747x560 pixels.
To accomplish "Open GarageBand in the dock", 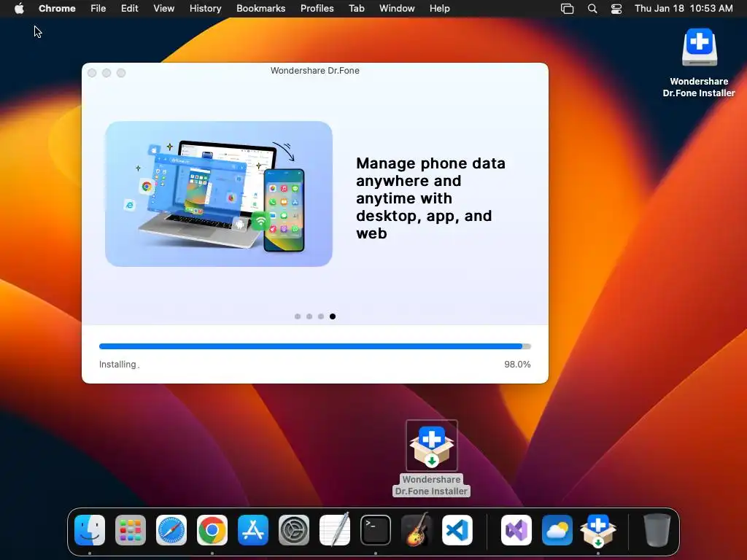I will coord(417,530).
